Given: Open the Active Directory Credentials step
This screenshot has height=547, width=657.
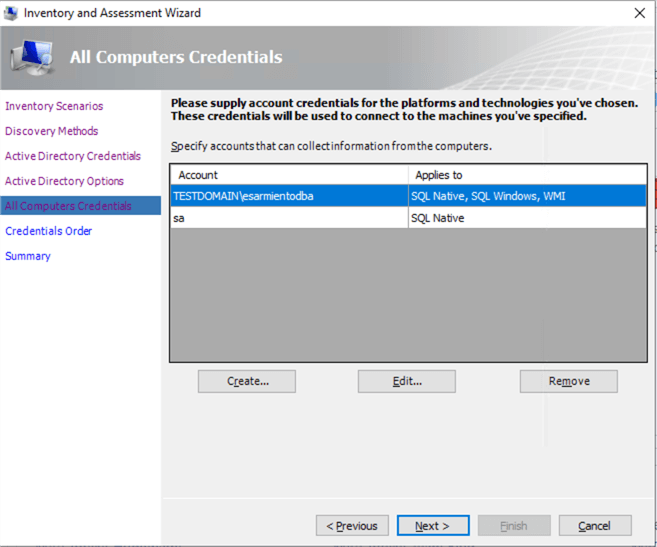Looking at the screenshot, I should 73,156.
